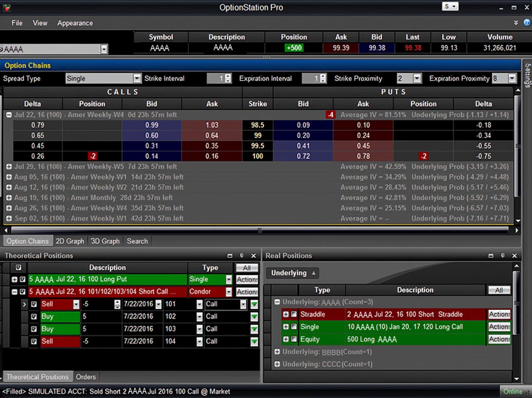Pin the Real Positions panel

point(503,256)
